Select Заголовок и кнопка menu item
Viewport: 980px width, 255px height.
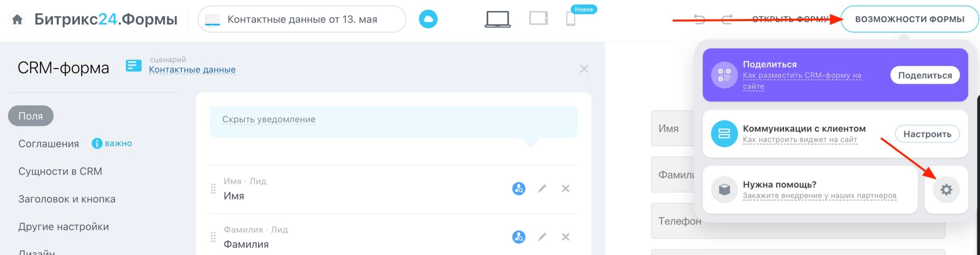click(67, 199)
